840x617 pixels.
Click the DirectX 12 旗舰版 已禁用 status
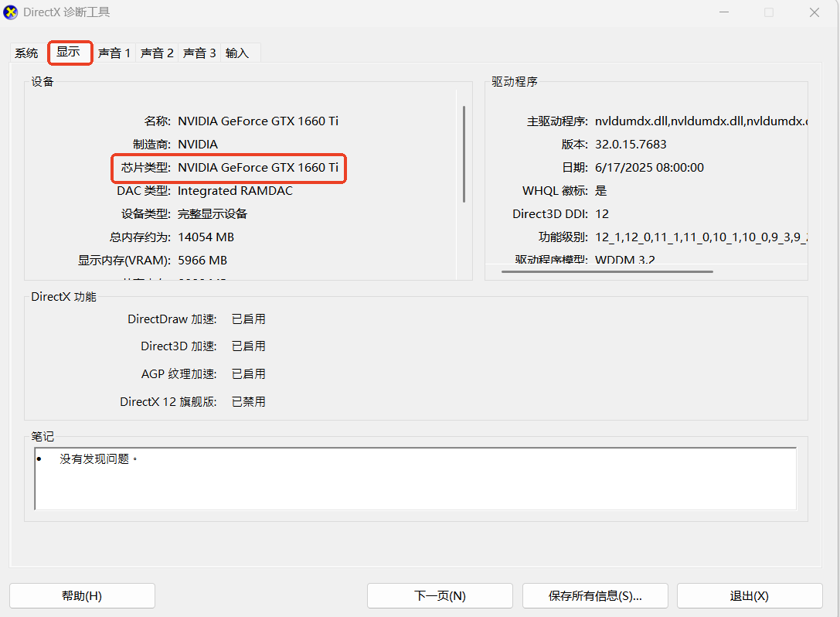point(248,401)
